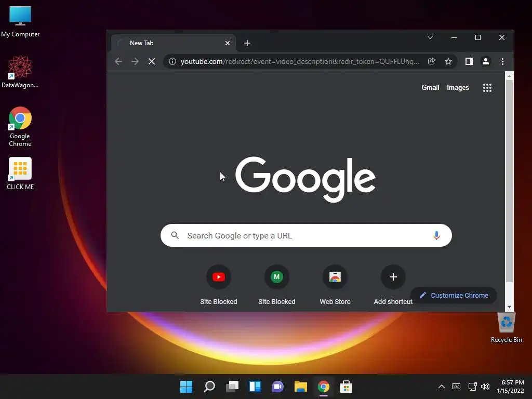The height and width of the screenshot is (399, 532).
Task: Minimize the Chrome window
Action: coord(454,37)
